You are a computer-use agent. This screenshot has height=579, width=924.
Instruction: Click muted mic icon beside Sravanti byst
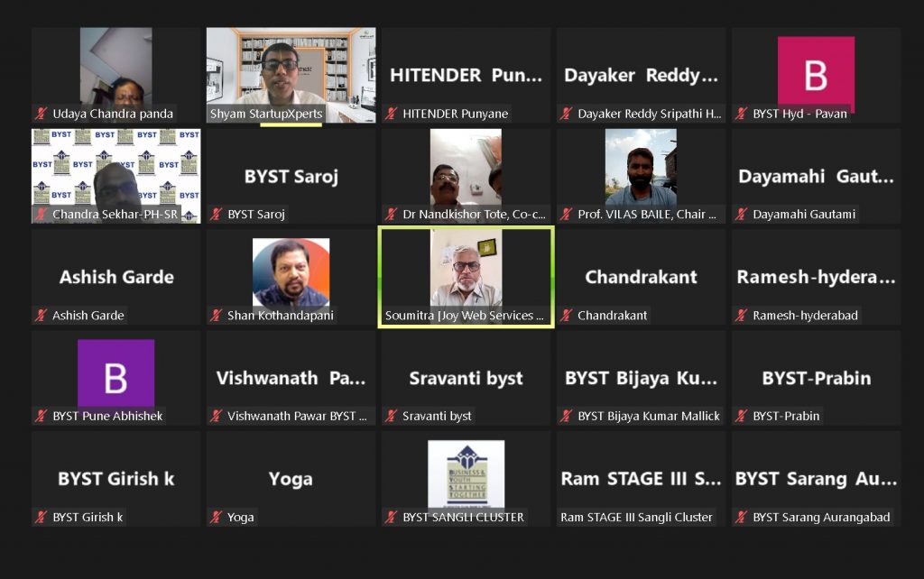click(x=392, y=416)
